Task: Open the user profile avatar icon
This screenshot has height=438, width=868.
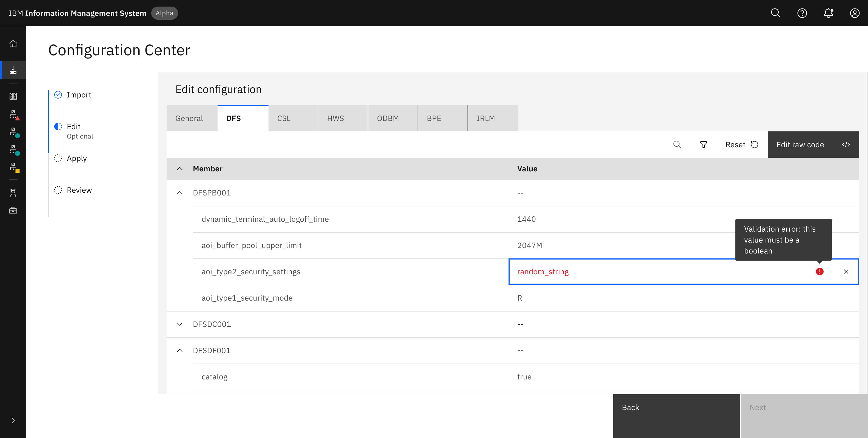Action: point(855,13)
